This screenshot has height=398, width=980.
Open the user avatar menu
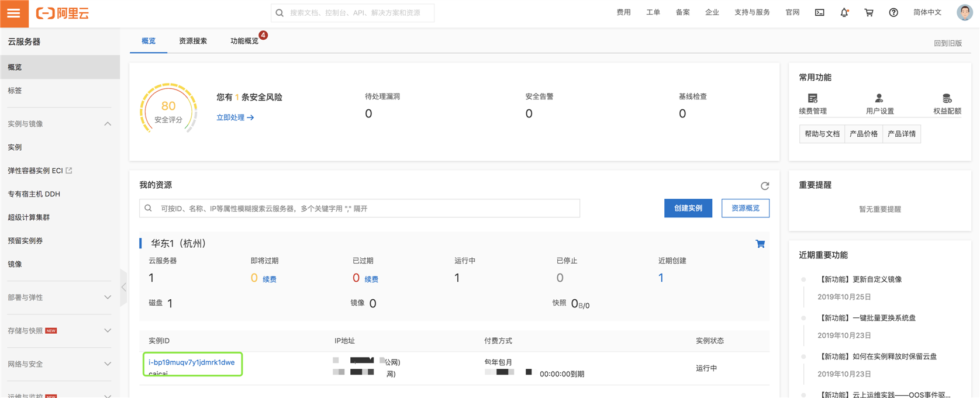coord(965,12)
